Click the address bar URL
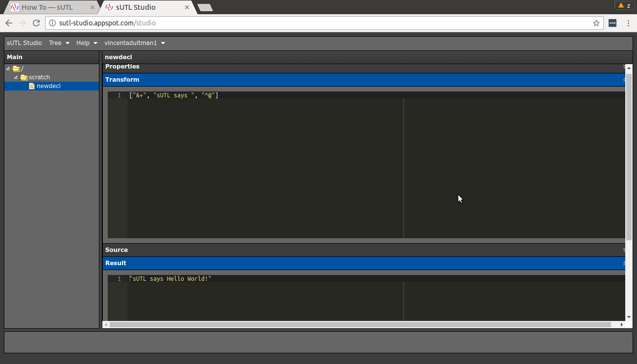 [108, 23]
